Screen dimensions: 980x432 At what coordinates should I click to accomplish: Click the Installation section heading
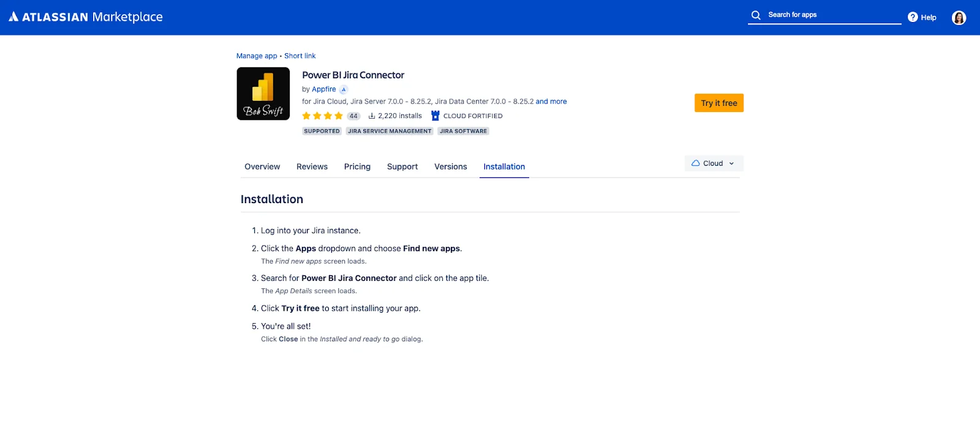(x=272, y=199)
